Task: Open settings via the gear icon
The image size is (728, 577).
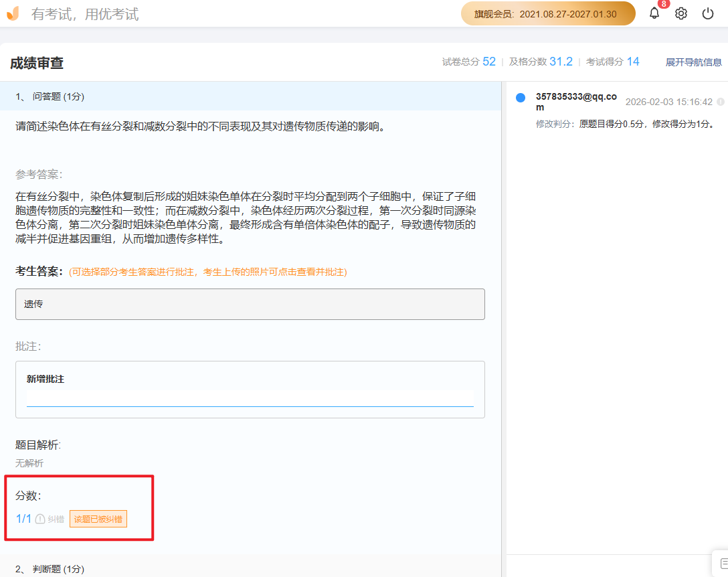Action: pyautogui.click(x=681, y=13)
